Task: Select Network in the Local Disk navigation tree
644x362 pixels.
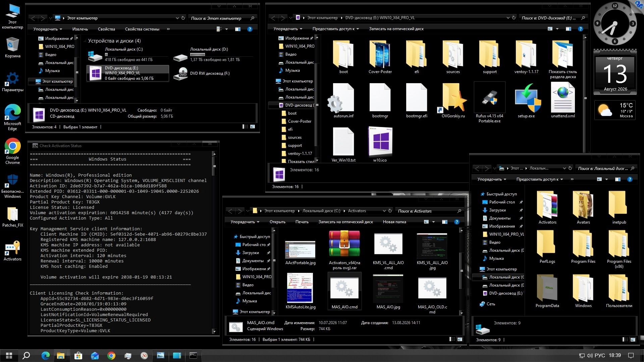Action: [491, 304]
